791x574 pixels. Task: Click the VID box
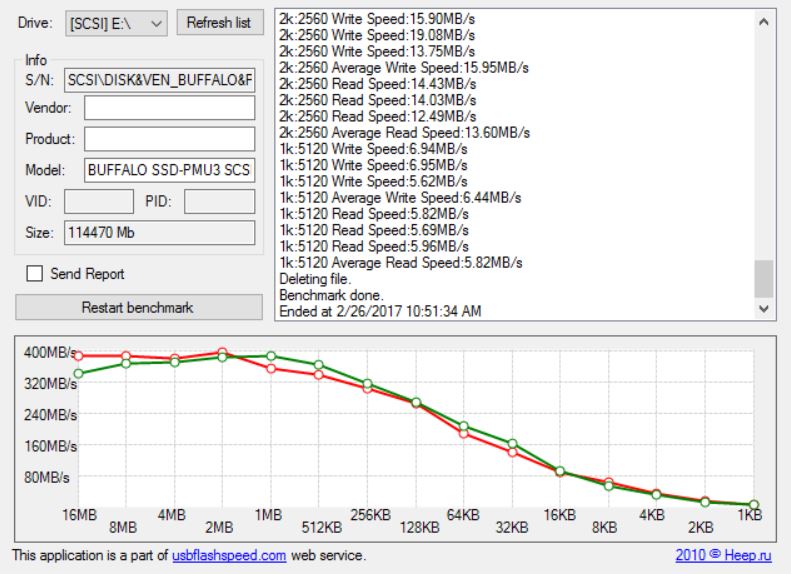(x=98, y=202)
